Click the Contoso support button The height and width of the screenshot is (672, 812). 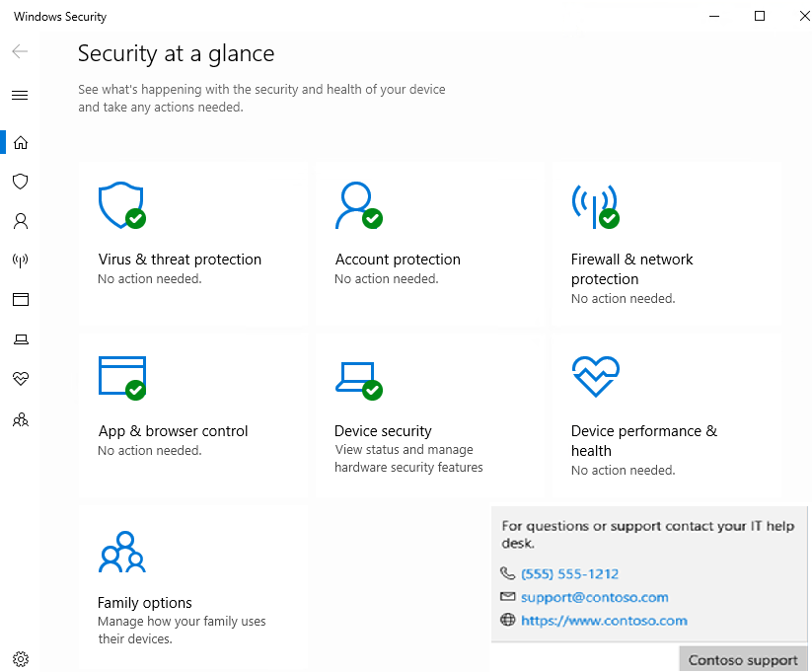[742, 658]
